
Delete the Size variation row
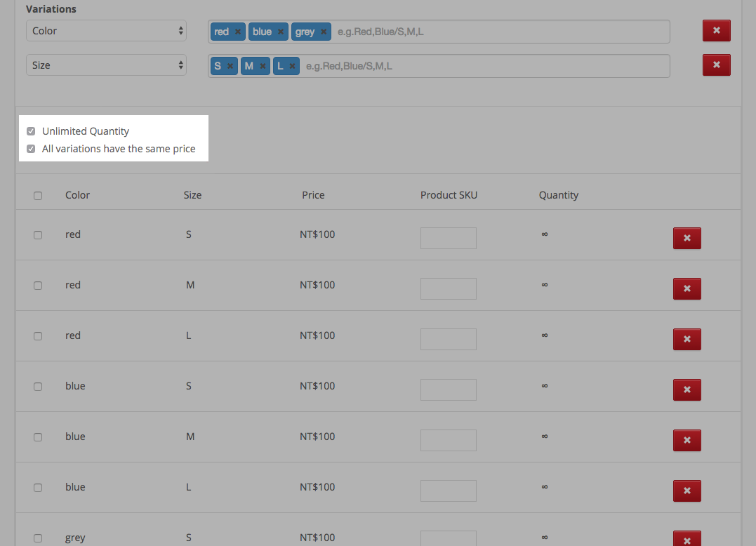(x=717, y=65)
